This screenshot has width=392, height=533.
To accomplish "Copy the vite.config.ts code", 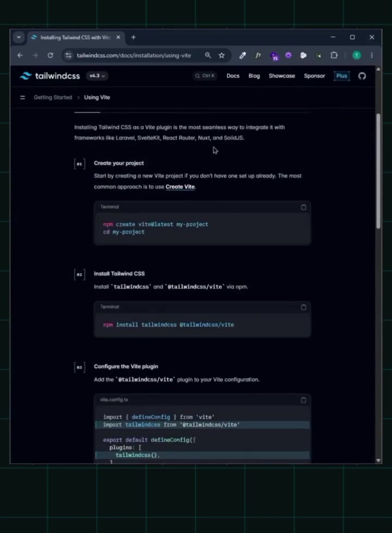I will tap(303, 400).
